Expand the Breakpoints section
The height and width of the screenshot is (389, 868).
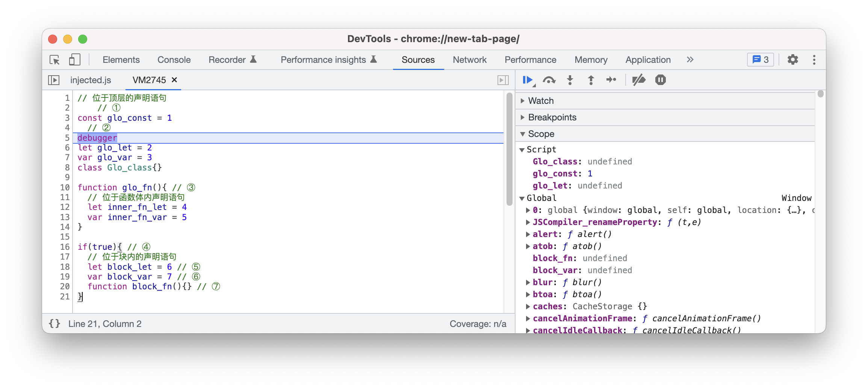click(522, 117)
